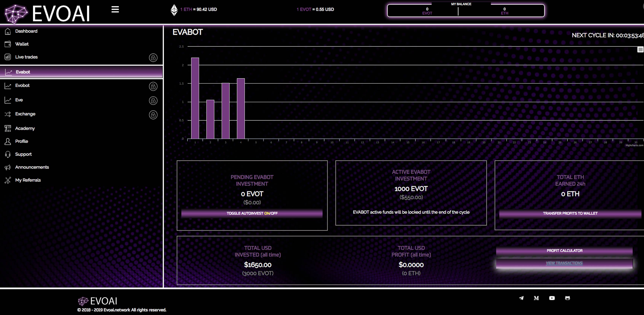Click the '1 ETH = 90.42 USD' rate text
This screenshot has height=315, width=644.
[x=199, y=9]
